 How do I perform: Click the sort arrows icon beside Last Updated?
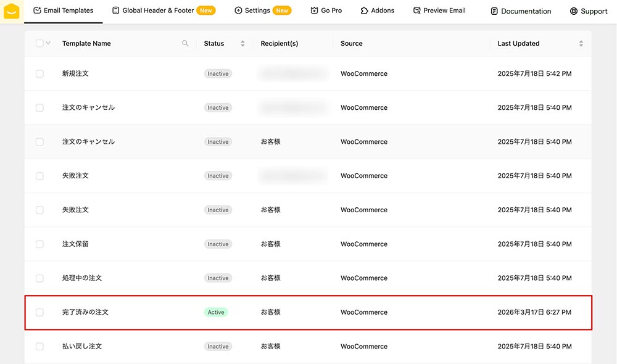click(x=581, y=44)
